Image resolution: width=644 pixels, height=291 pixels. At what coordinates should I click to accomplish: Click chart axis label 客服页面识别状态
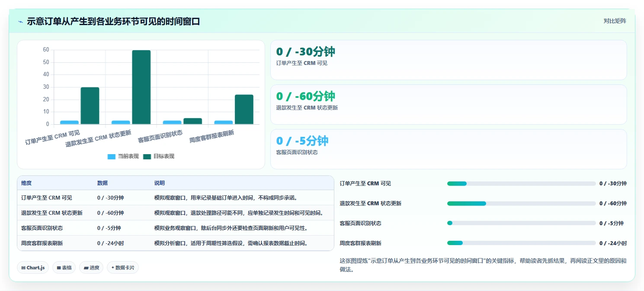coord(160,136)
